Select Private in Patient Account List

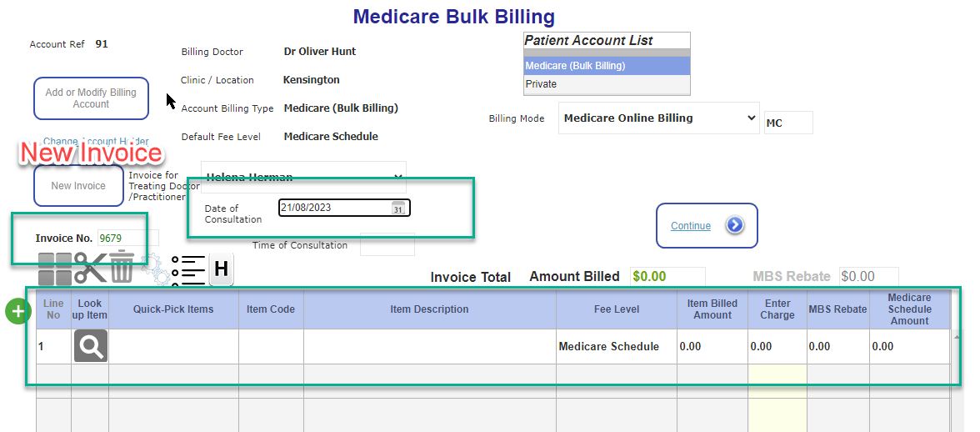[x=607, y=84]
